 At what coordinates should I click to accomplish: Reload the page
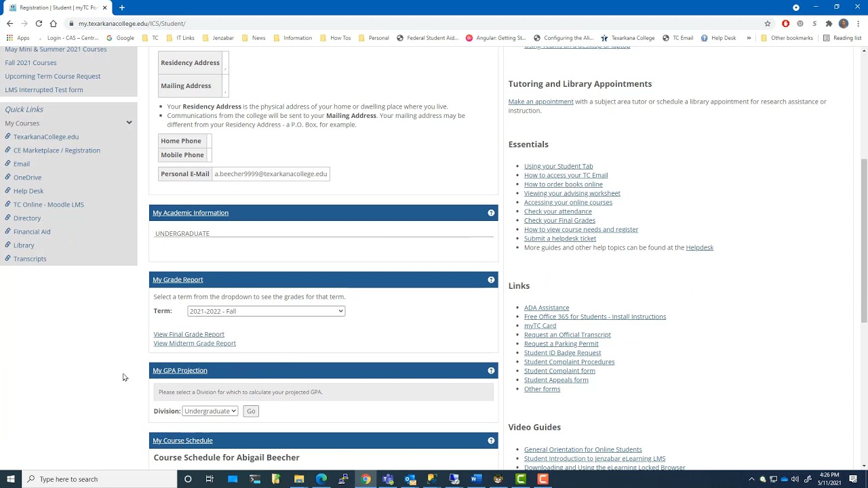click(39, 24)
